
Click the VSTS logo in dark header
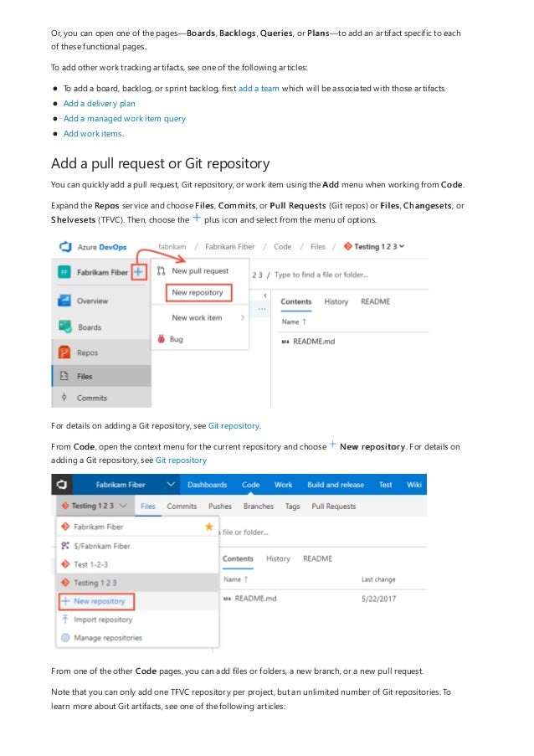click(62, 484)
